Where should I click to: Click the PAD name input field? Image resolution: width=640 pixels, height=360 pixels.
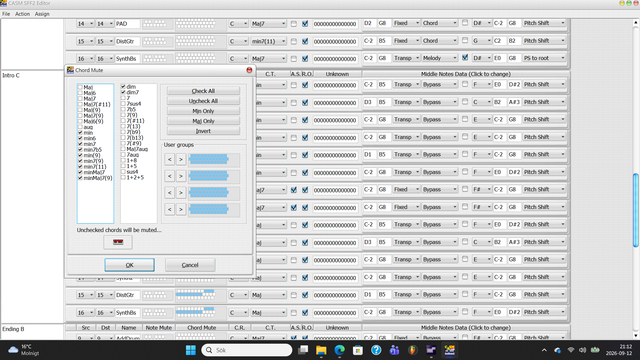(x=127, y=24)
